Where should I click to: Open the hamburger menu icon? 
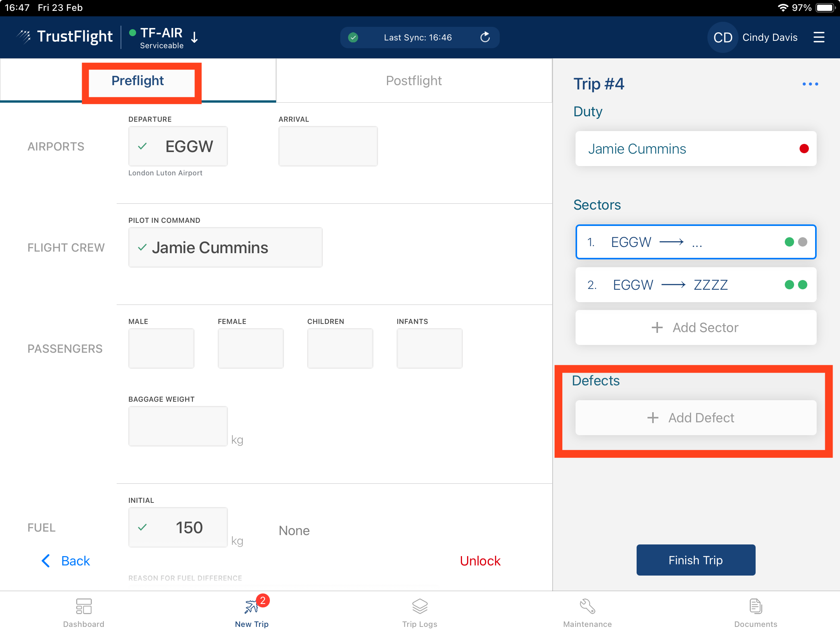tap(819, 37)
